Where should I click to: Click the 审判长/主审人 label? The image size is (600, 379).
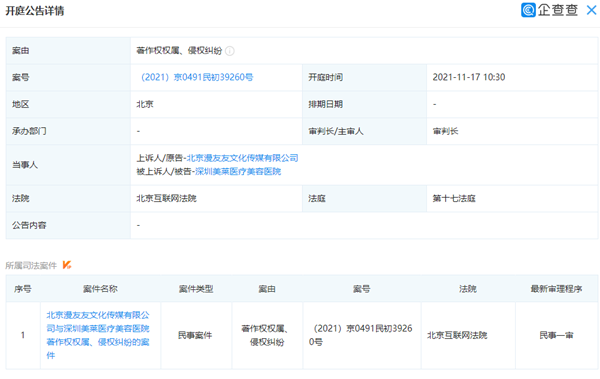pos(336,131)
